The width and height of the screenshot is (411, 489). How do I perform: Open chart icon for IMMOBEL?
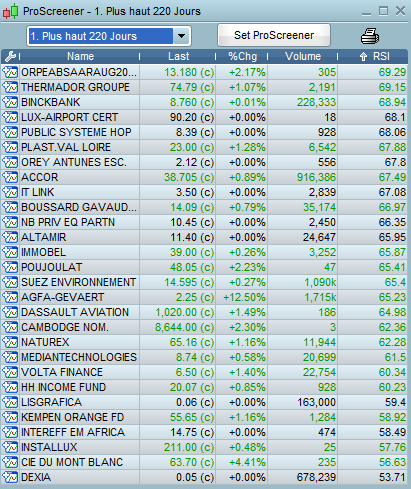click(10, 252)
